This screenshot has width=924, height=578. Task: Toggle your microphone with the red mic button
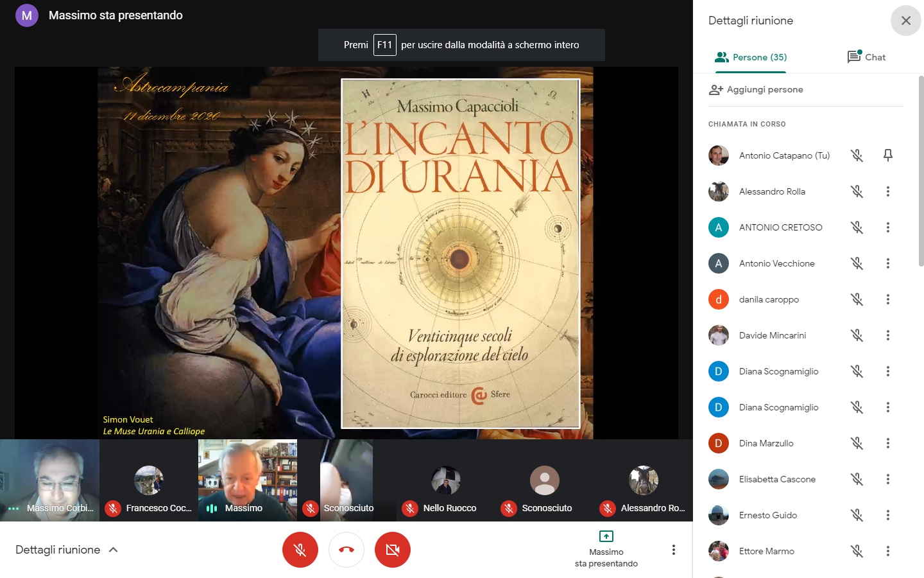click(x=300, y=550)
